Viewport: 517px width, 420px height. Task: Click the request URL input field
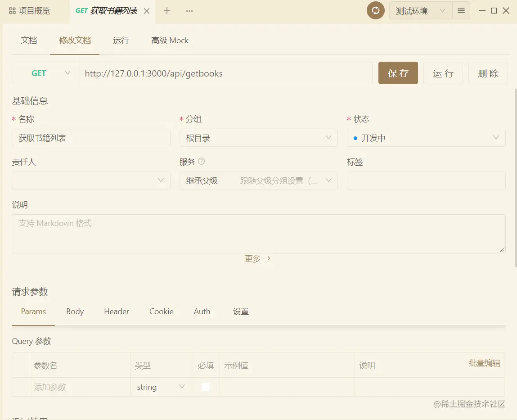point(225,73)
